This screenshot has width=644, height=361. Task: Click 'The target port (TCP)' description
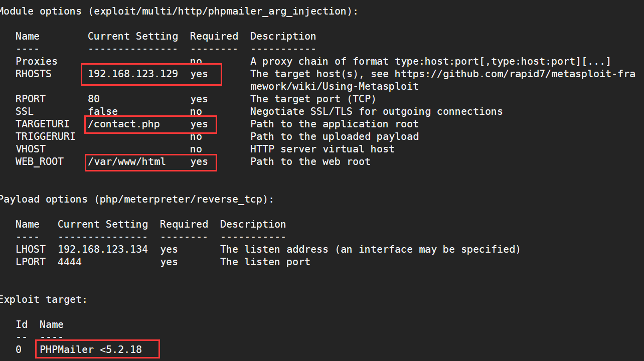pyautogui.click(x=313, y=99)
